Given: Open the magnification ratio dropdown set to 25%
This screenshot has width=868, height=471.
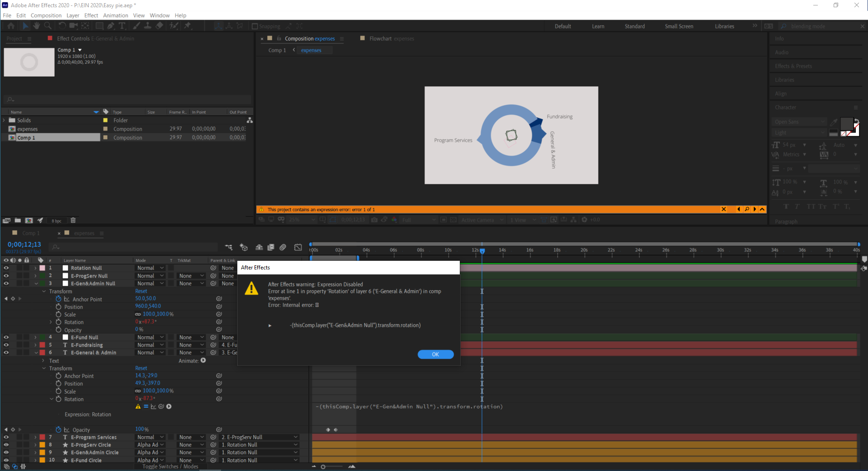Looking at the screenshot, I should 300,220.
